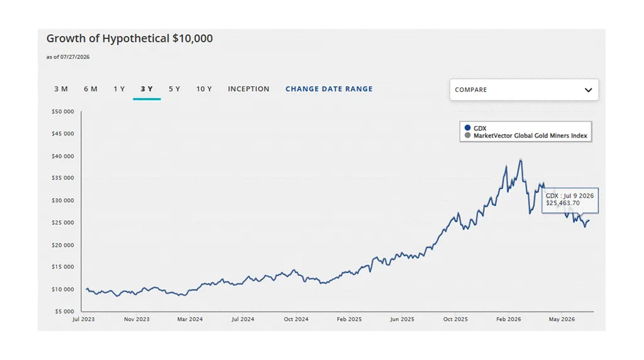644x360 pixels.
Task: Click the Oct 2024 x-axis label
Action: click(x=296, y=319)
